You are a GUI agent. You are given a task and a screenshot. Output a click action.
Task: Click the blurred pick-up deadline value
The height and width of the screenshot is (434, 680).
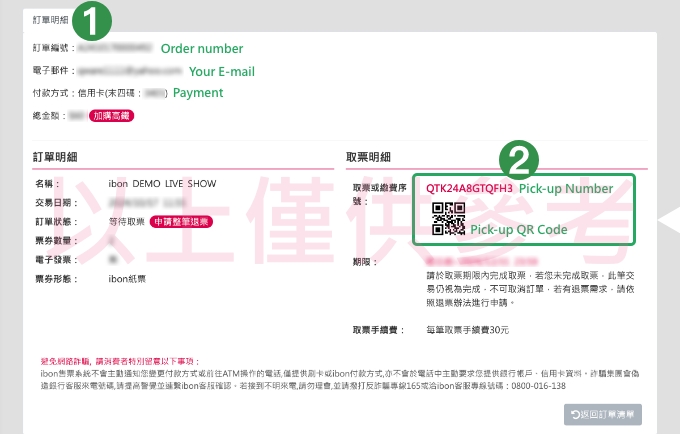[482, 261]
